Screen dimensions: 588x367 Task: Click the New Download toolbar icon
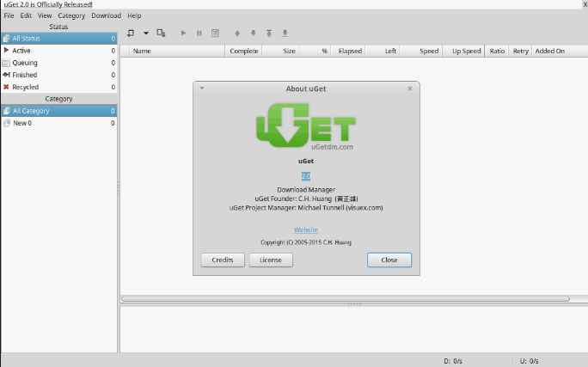click(131, 34)
